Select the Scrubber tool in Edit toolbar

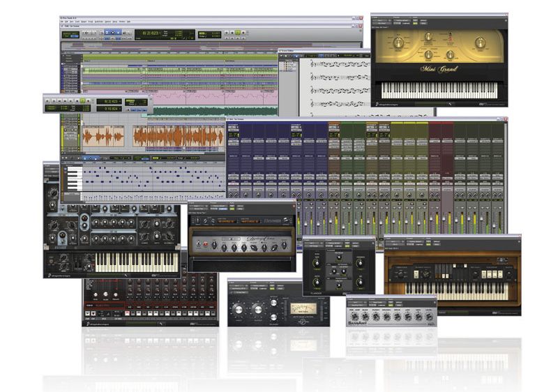point(124,33)
